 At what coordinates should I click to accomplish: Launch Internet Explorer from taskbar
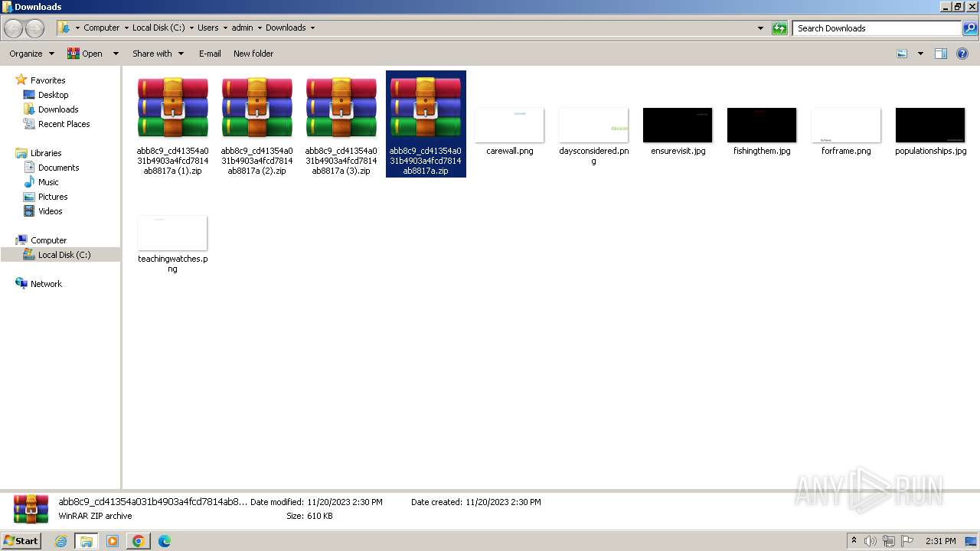(61, 541)
